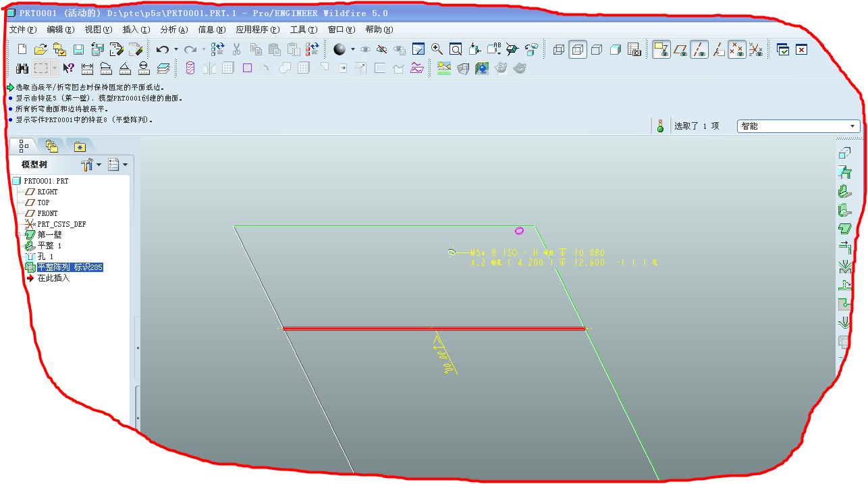Open the 帮助 (Help) menu
Screen dimensions: 868x484
379,30
